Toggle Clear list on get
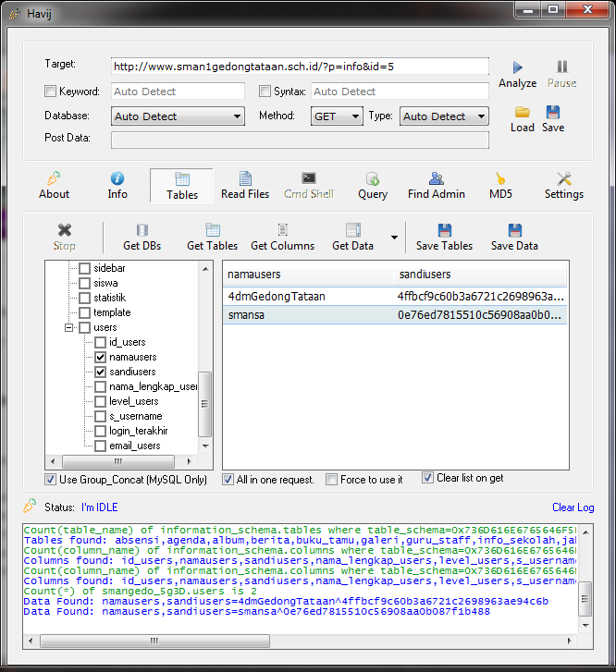Screen dimensions: 616x672 click(427, 478)
